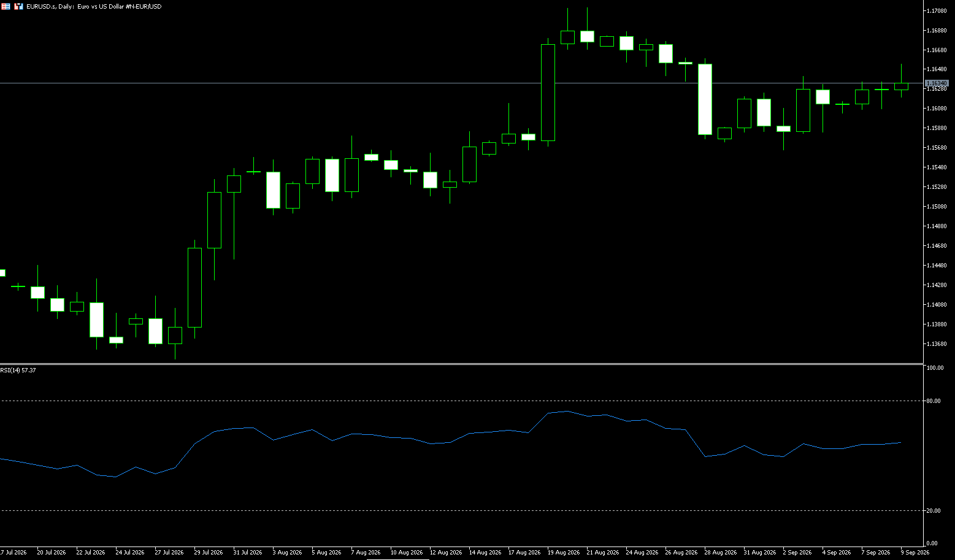This screenshot has width=955, height=560.
Task: Click the 0.00 RSI scale label
Action: (932, 543)
